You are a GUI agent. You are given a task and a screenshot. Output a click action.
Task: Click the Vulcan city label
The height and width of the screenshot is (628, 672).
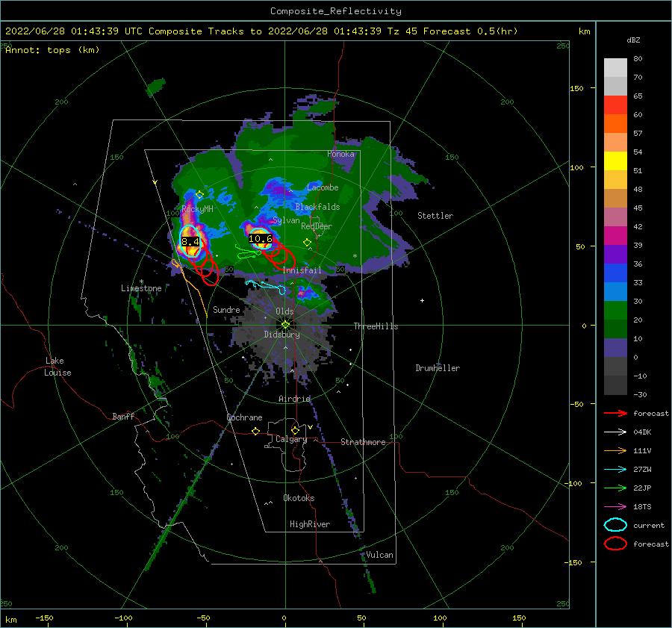tap(379, 555)
